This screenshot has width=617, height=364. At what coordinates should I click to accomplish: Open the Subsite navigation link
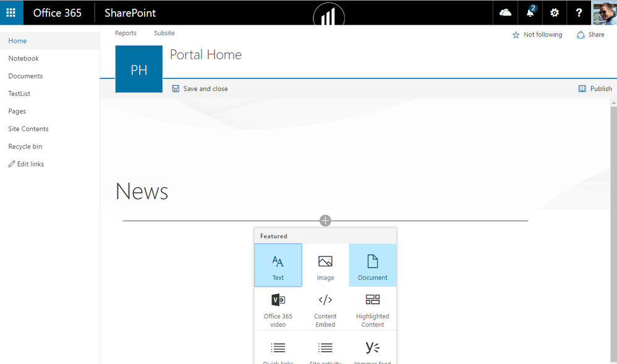[164, 33]
